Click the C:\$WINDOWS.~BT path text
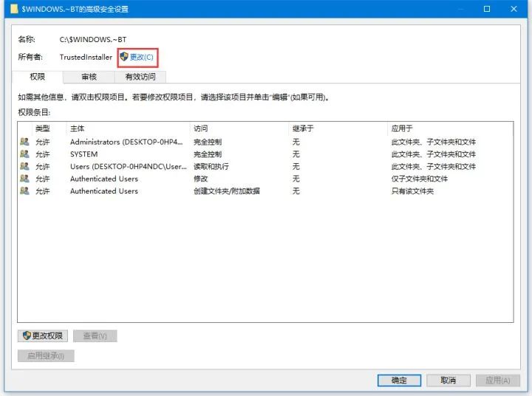This screenshot has width=532, height=396. 93,40
